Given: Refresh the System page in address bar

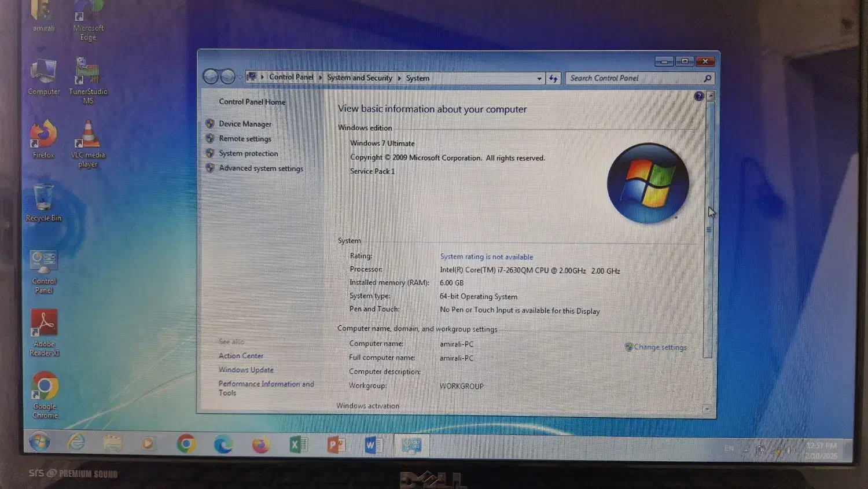Looking at the screenshot, I should [554, 78].
